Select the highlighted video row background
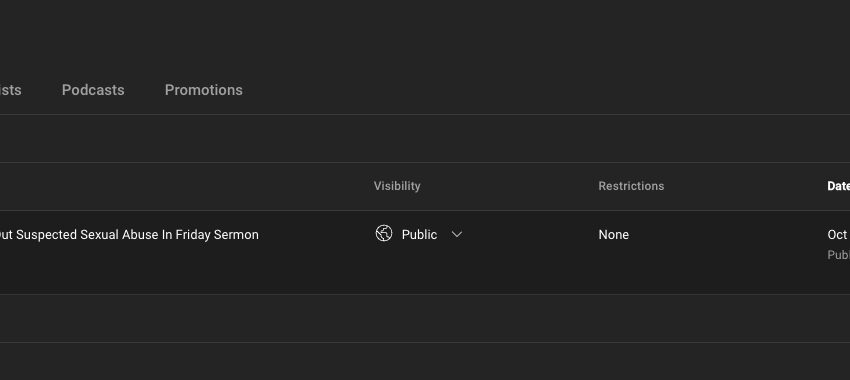850x380 pixels. click(425, 253)
